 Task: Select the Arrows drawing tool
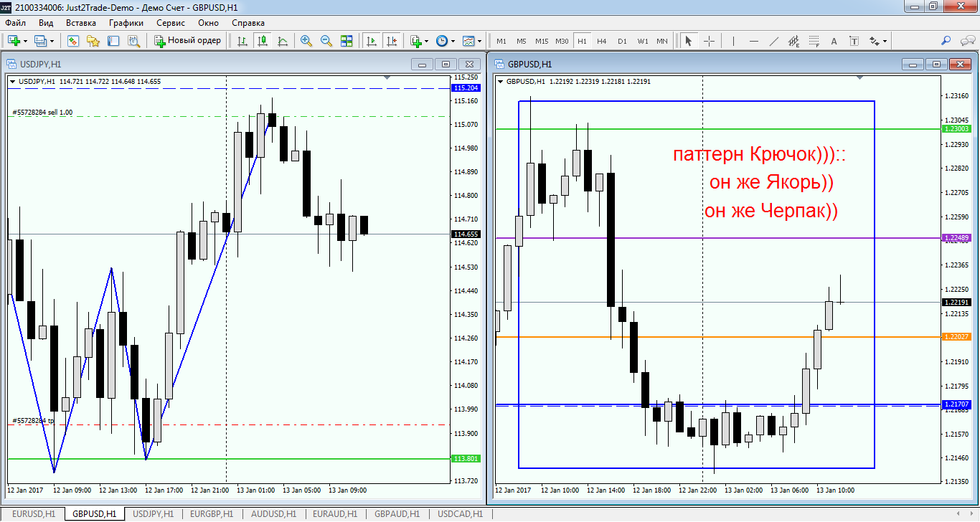[874, 41]
